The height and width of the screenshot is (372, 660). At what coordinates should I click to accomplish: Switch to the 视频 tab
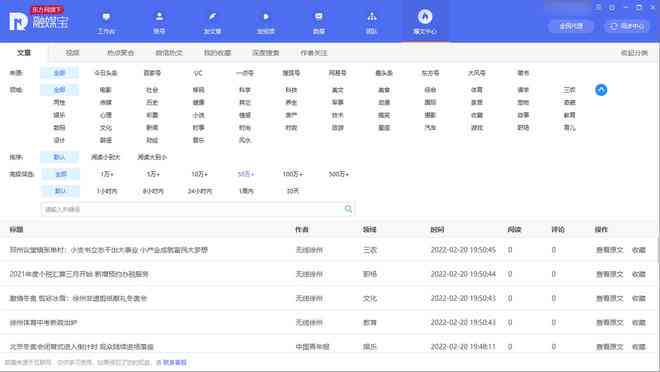[72, 53]
